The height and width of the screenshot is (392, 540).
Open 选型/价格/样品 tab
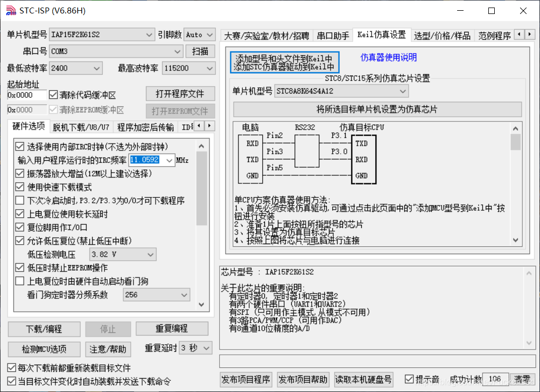pos(442,36)
